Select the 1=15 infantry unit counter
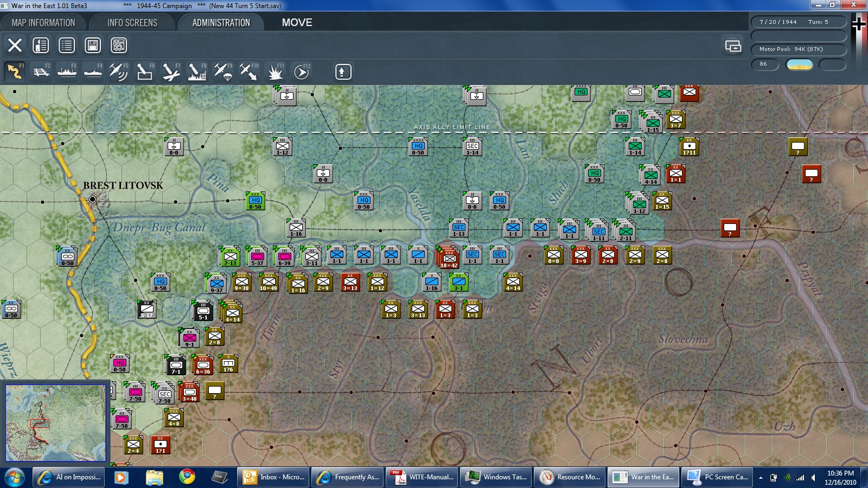 662,201
